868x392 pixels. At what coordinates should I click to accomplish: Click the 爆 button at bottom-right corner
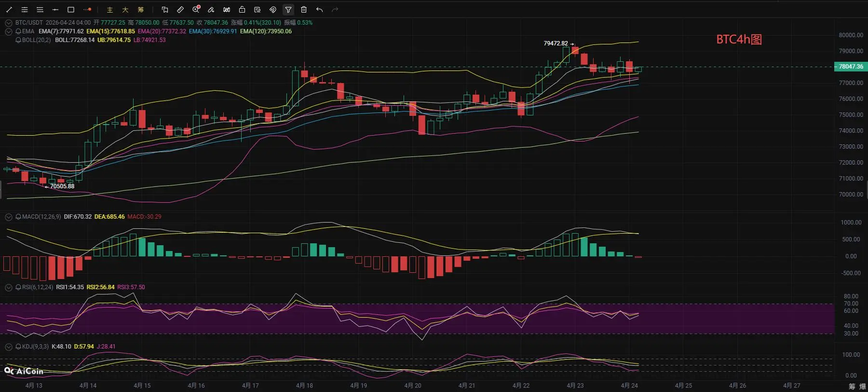863,387
